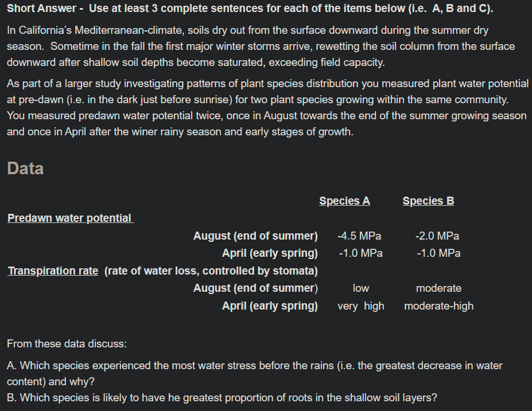The height and width of the screenshot is (411, 532).
Task: Click Species A April value -1.0 MPa
Action: pyautogui.click(x=360, y=253)
